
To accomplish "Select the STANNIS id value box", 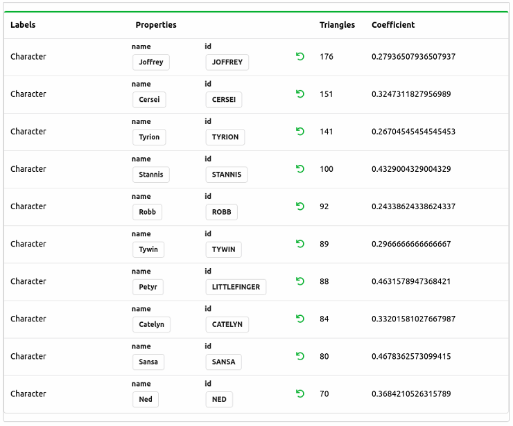I will (x=226, y=175).
